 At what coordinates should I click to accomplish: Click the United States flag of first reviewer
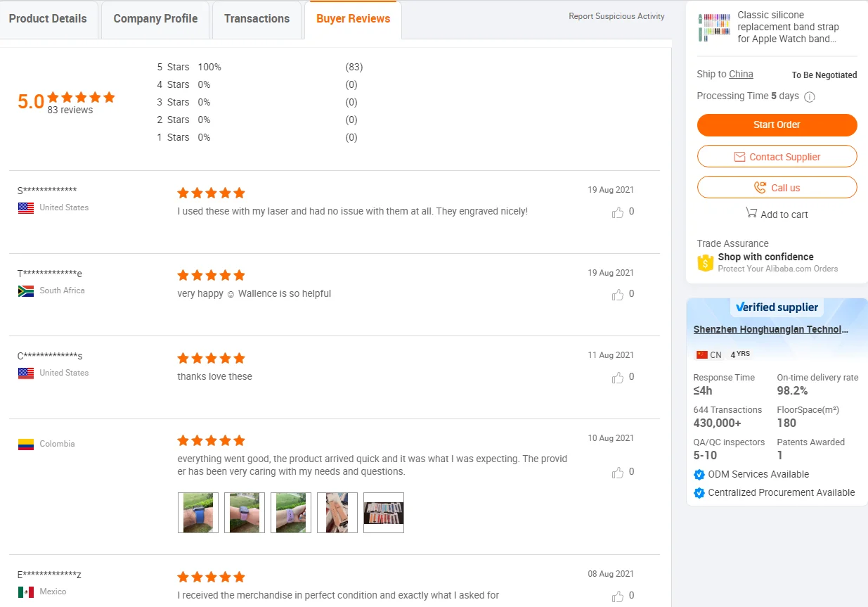26,207
